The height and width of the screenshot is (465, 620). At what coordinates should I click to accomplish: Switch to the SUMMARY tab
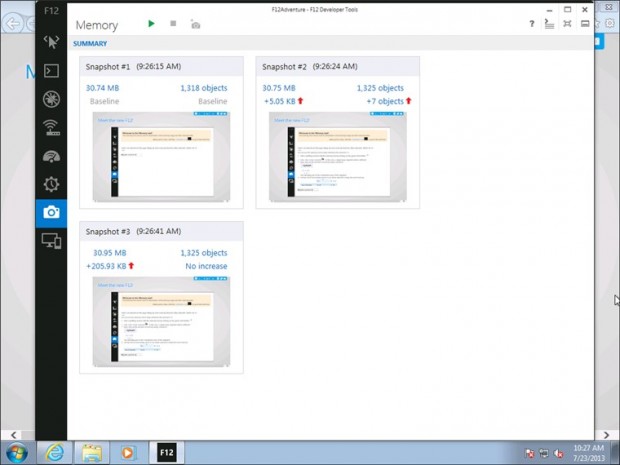click(x=91, y=44)
